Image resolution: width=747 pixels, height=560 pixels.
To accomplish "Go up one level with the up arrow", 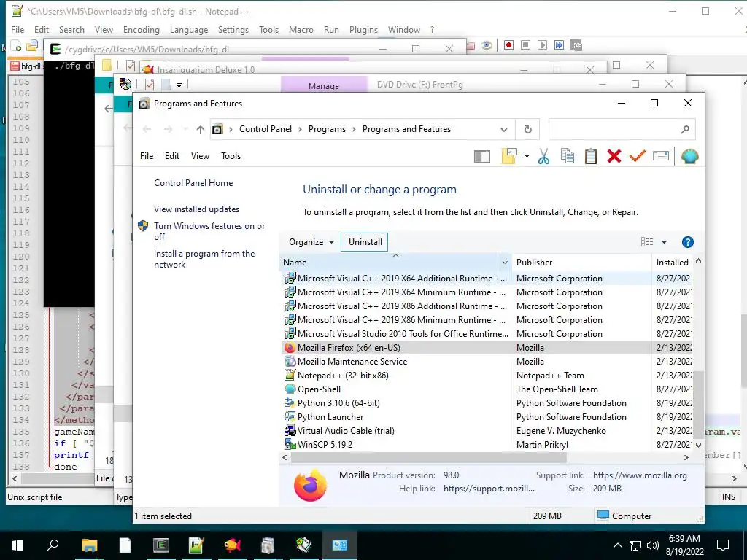I will click(x=200, y=130).
